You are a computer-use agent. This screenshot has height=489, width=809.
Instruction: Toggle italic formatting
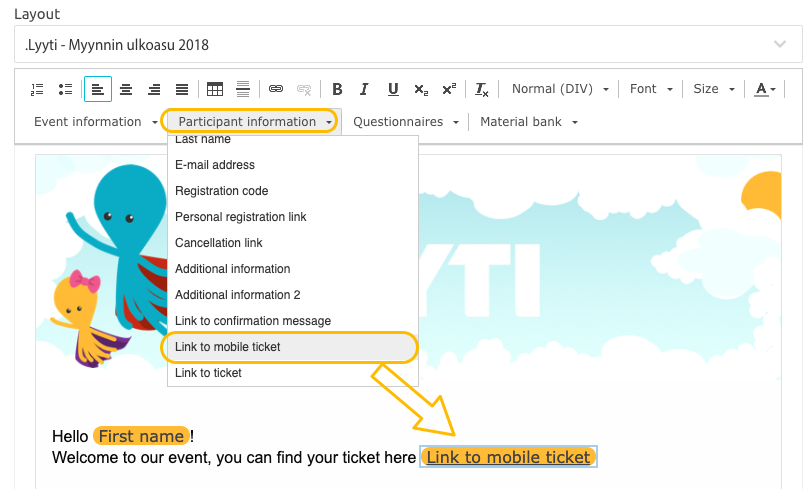pos(364,89)
